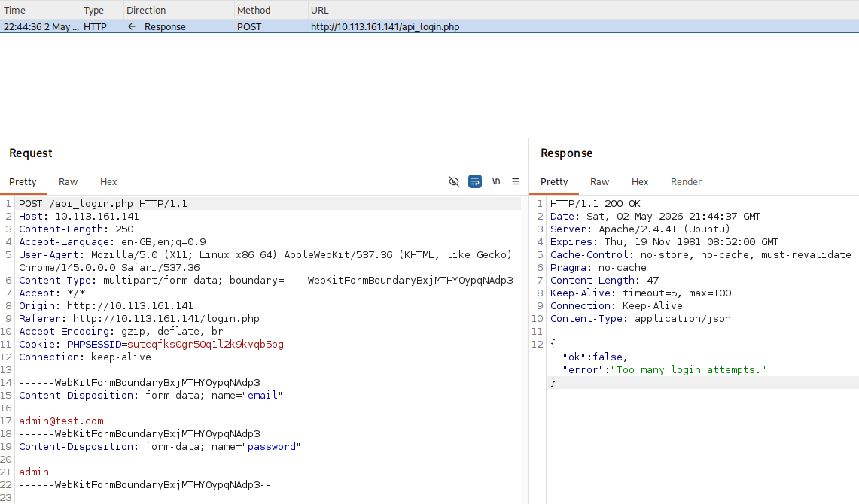Click the HTTP type cell in the row
The width and height of the screenshot is (859, 504).
point(95,27)
